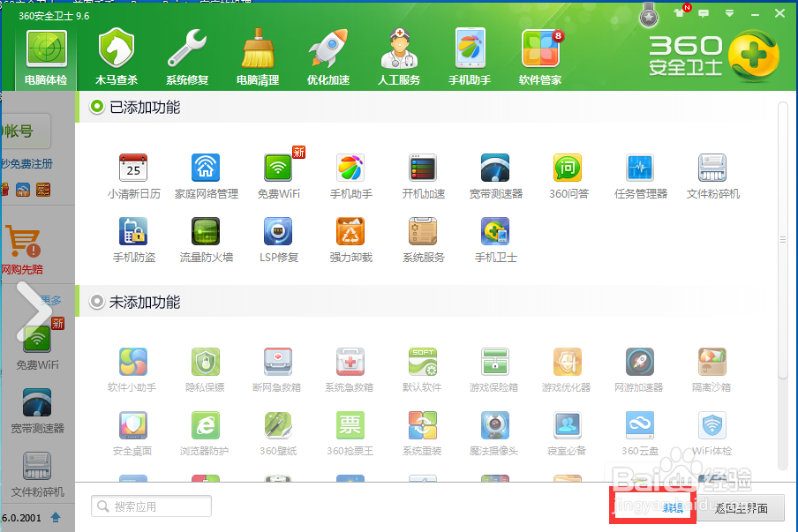Open 软件管家 tab
This screenshot has width=798, height=532.
[x=540, y=57]
